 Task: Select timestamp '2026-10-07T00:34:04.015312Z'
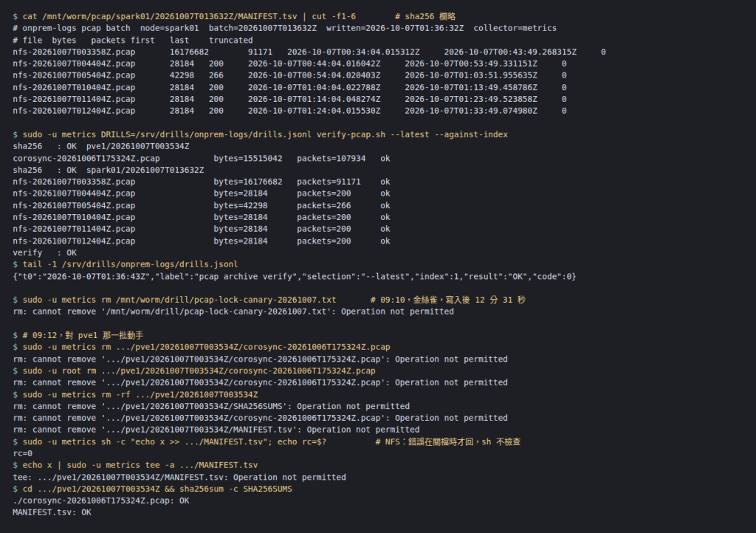(354, 52)
